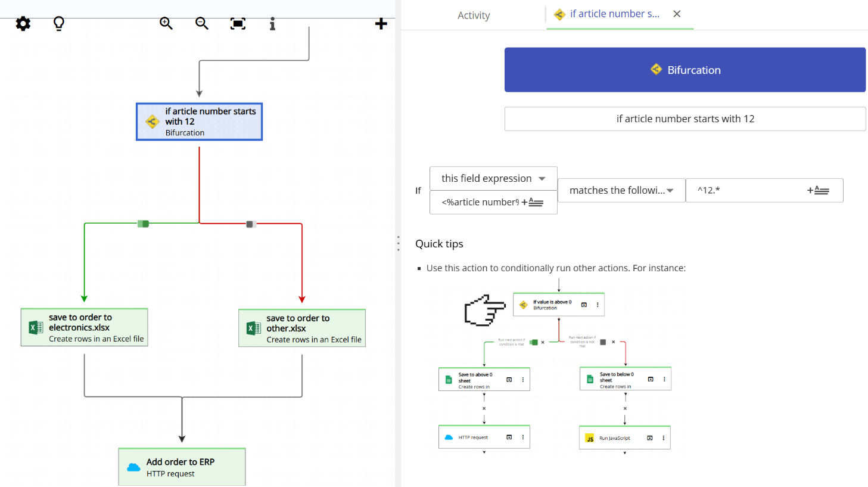Click the plus icon to add an action
The height and width of the screenshot is (487, 868).
click(x=381, y=23)
